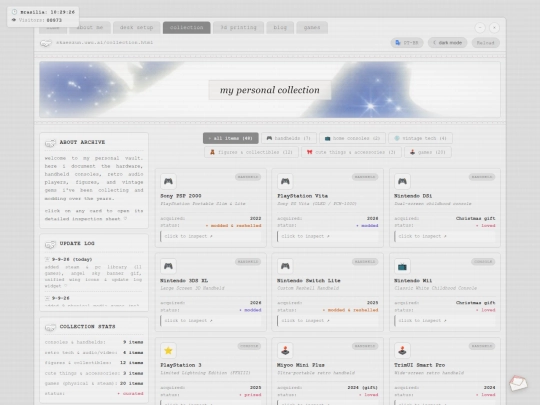This screenshot has height=405, width=540.
Task: Click the Visitors counter value
Action: pos(54,20)
